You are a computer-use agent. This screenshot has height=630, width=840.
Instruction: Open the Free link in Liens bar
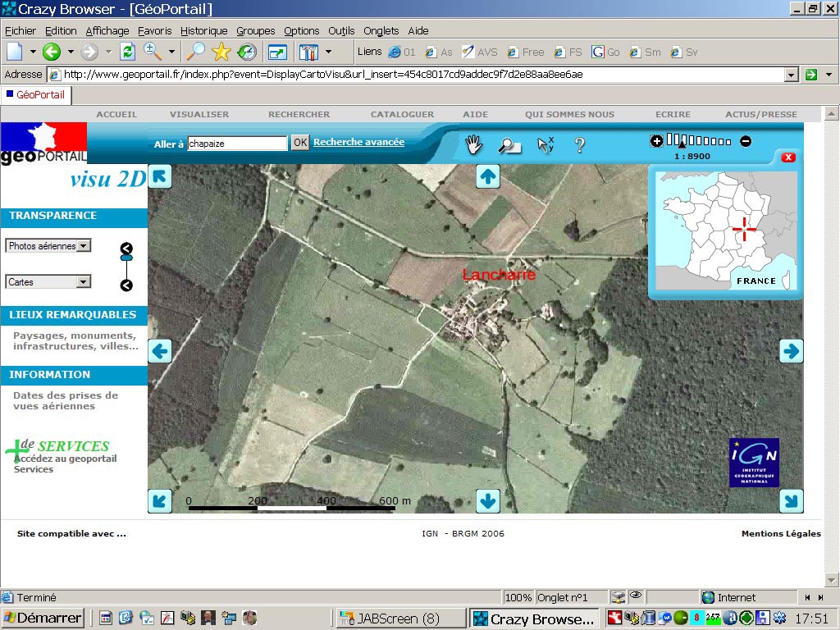(x=526, y=52)
